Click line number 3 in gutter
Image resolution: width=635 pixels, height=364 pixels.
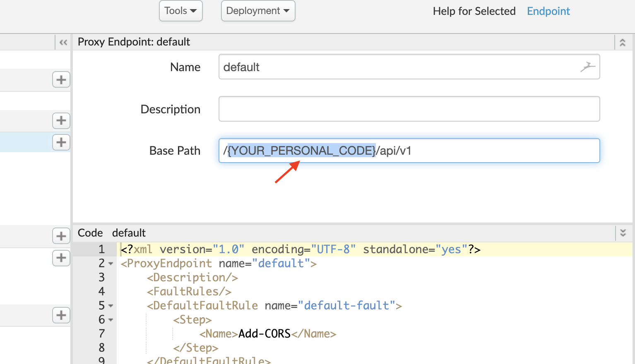101,278
